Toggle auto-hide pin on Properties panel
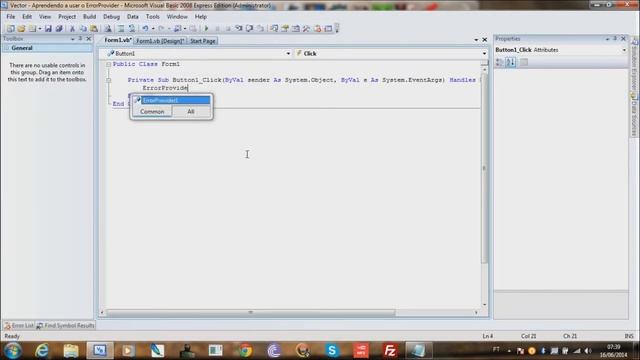This screenshot has height=360, width=640. (615, 38)
